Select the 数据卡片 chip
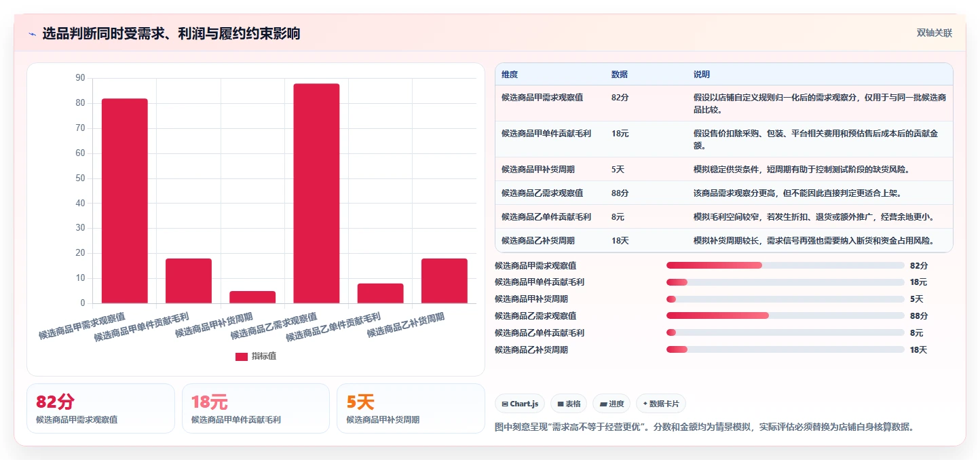This screenshot has height=460, width=980. 661,404
